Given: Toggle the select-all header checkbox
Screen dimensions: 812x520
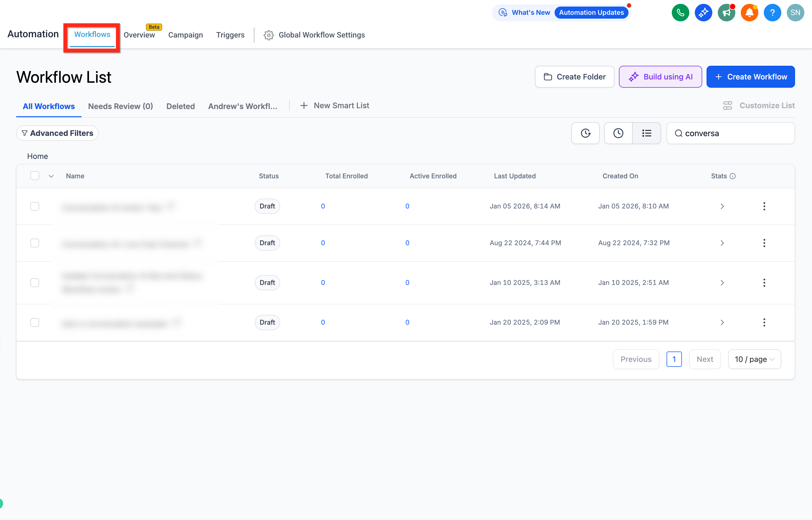Looking at the screenshot, I should click(x=35, y=176).
